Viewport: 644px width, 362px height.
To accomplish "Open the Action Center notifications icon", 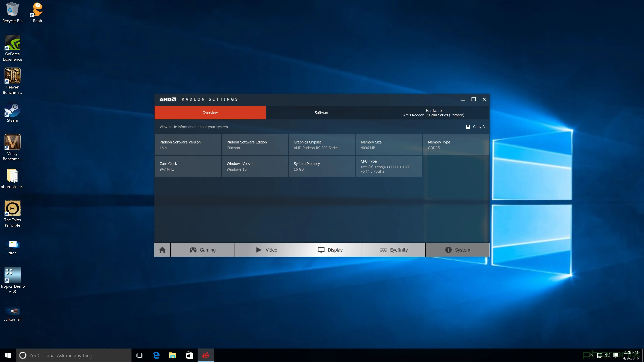I will click(615, 355).
